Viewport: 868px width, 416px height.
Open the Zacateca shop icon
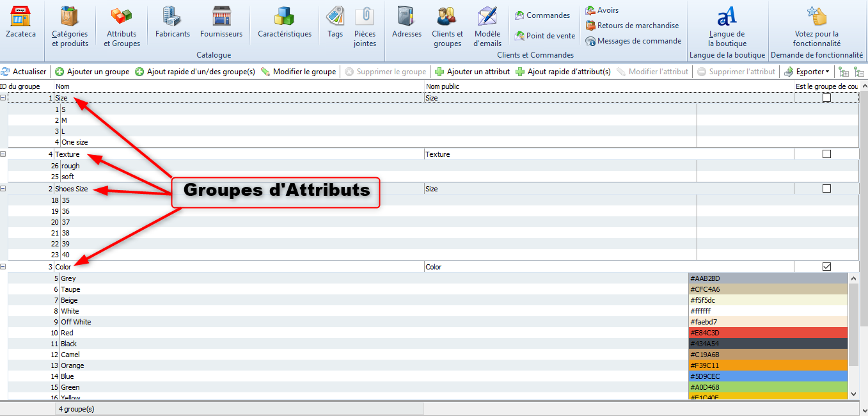(x=20, y=17)
